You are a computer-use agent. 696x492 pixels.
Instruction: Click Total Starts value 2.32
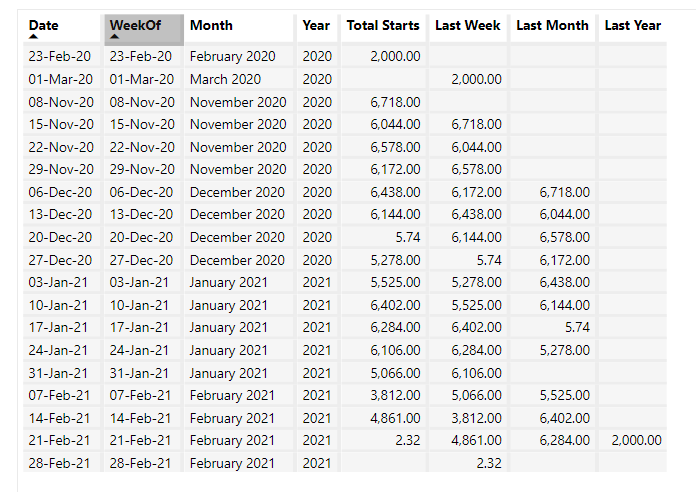408,440
